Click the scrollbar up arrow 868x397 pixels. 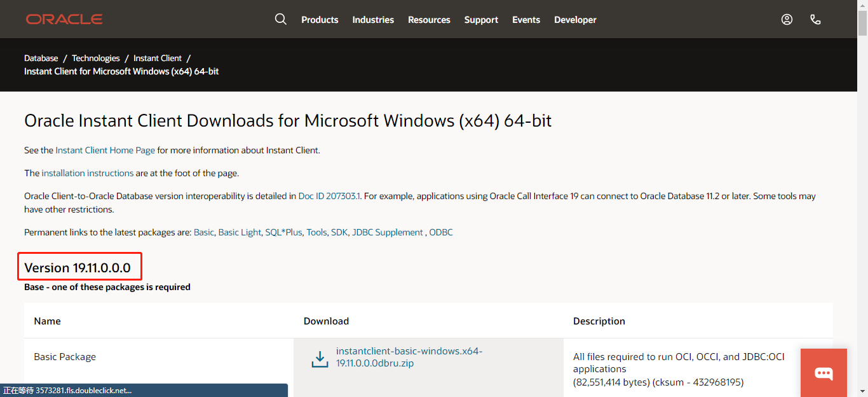[x=862, y=5]
